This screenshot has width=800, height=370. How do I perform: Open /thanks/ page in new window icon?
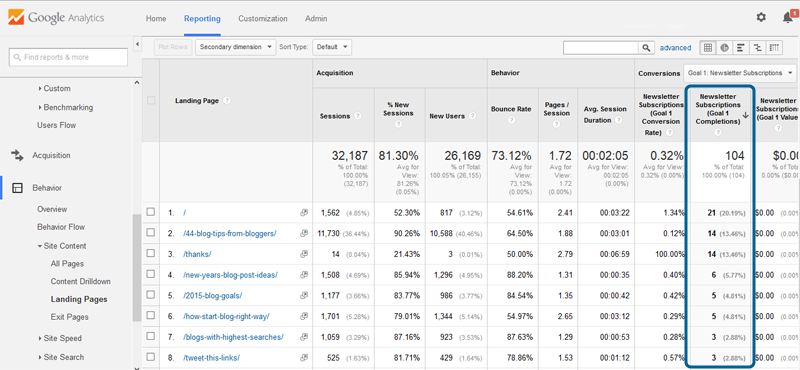coord(304,254)
